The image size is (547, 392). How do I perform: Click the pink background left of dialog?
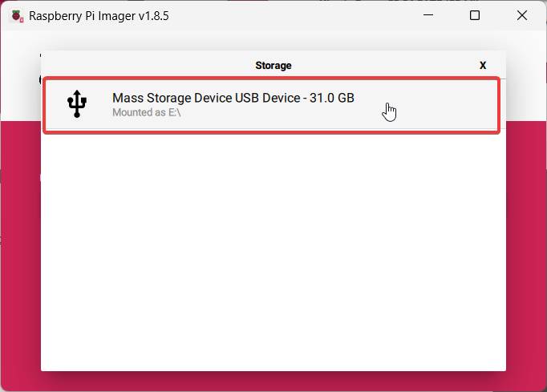pyautogui.click(x=20, y=240)
